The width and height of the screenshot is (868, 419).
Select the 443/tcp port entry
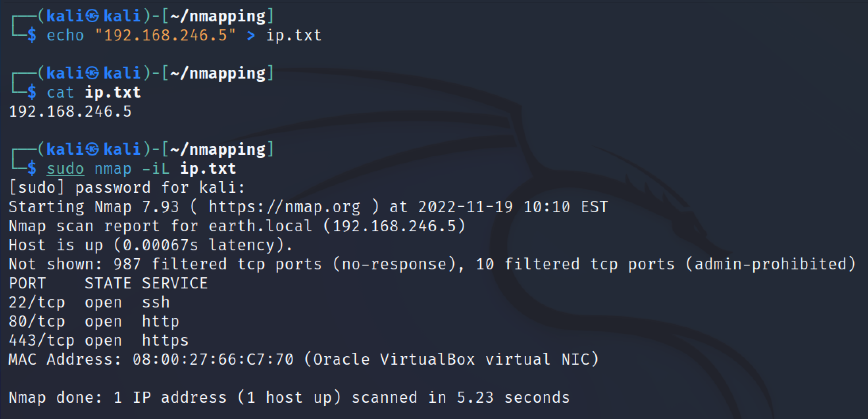click(x=41, y=340)
